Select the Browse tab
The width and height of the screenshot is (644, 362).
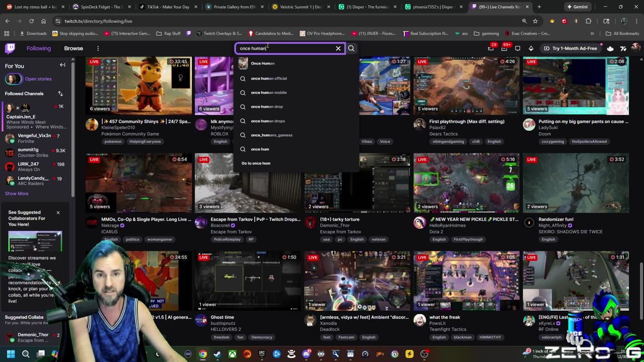point(73,48)
